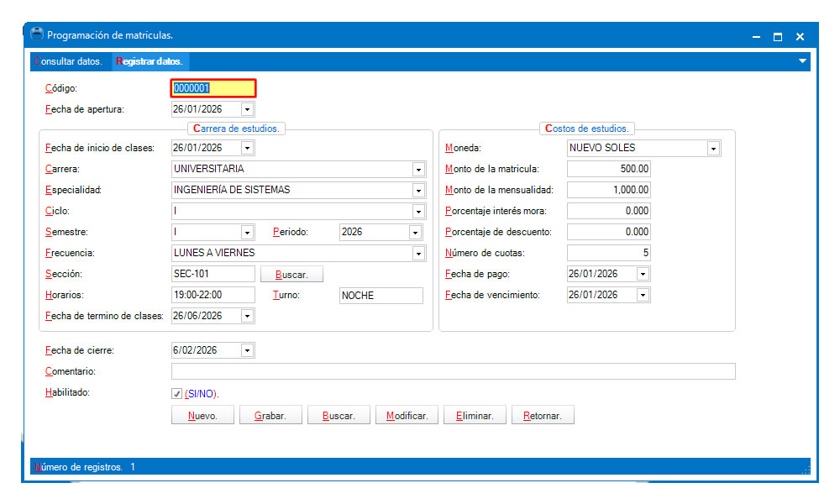Viewport: 840px width, 504px height.
Task: Switch to the Consultar datos tab
Action: tap(68, 61)
